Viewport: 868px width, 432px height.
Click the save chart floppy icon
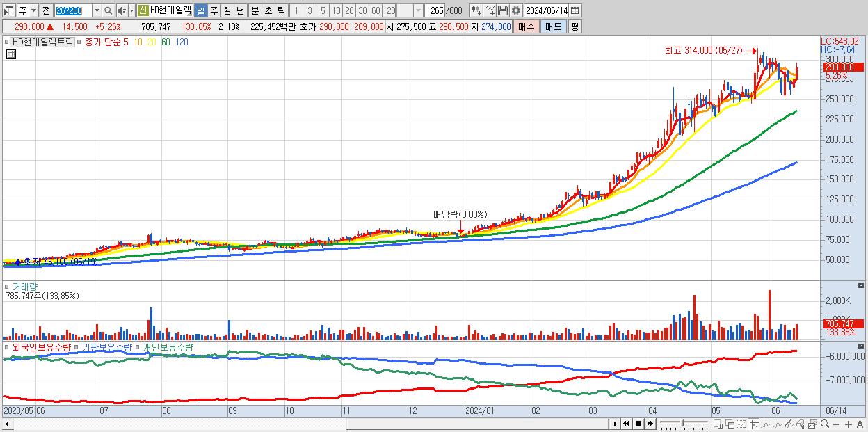[502, 10]
